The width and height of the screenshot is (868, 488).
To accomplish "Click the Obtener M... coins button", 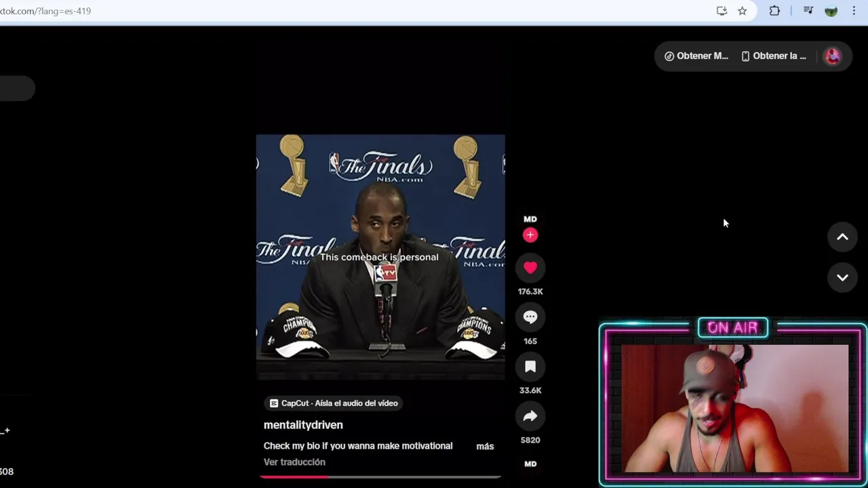I will point(696,56).
